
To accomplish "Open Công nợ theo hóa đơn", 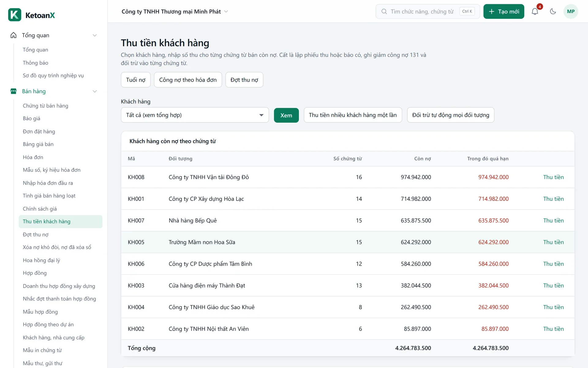I will tap(188, 80).
